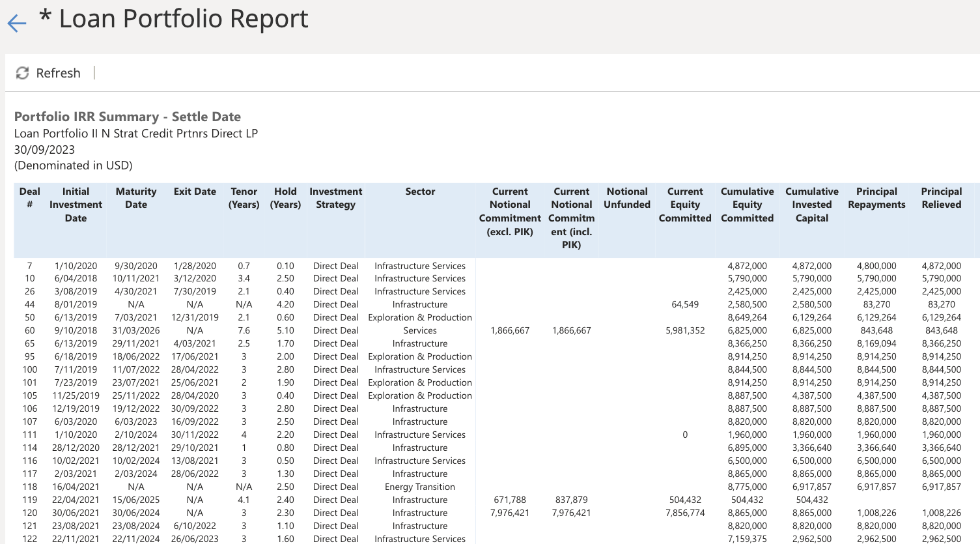Viewport: 980px width, 544px height.
Task: Click exit date 12/31/2019
Action: [195, 317]
